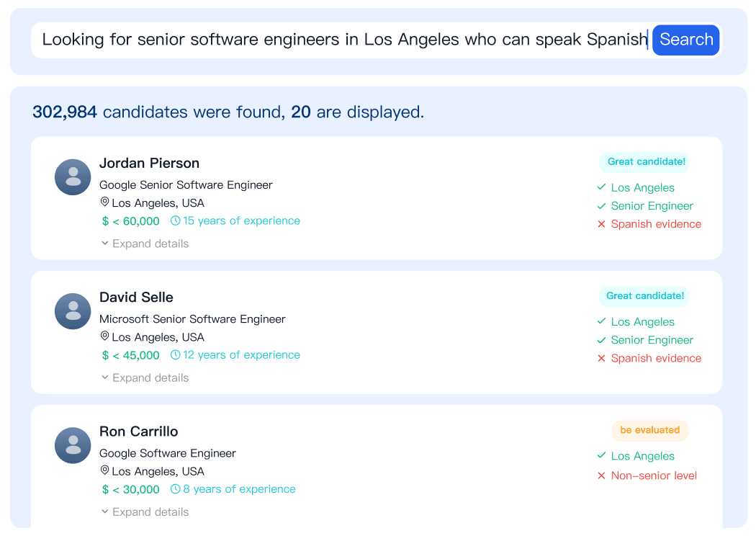
Task: Click the location pin on Ron Carrillo's card
Action: pyautogui.click(x=105, y=470)
